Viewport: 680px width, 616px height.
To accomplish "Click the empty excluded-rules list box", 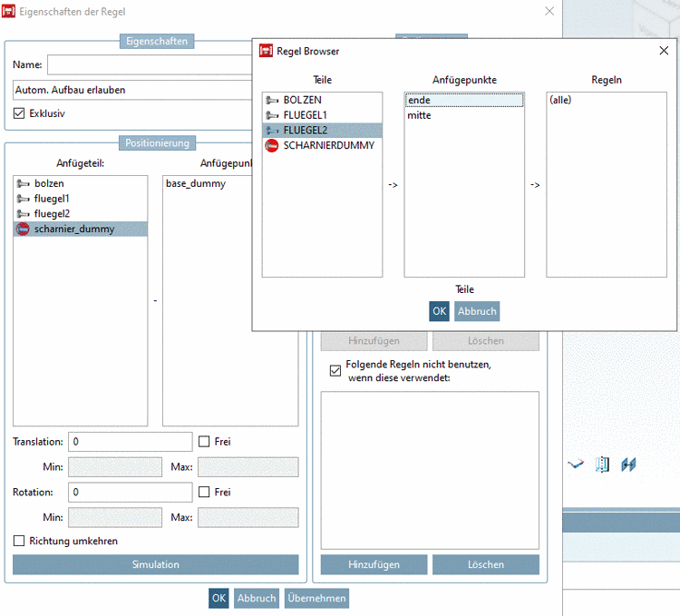I will (x=430, y=470).
